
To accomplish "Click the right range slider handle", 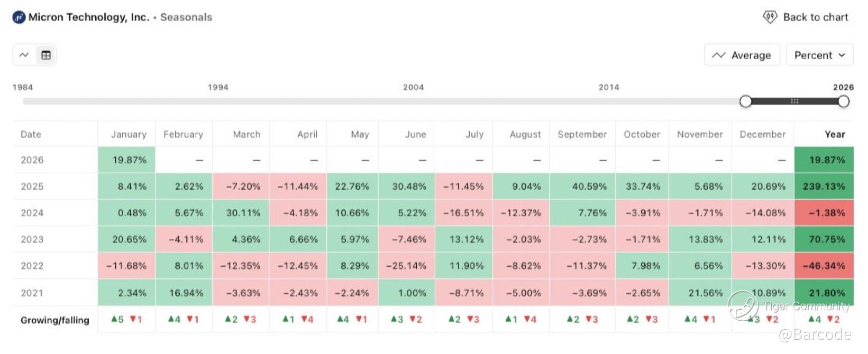I will 844,101.
